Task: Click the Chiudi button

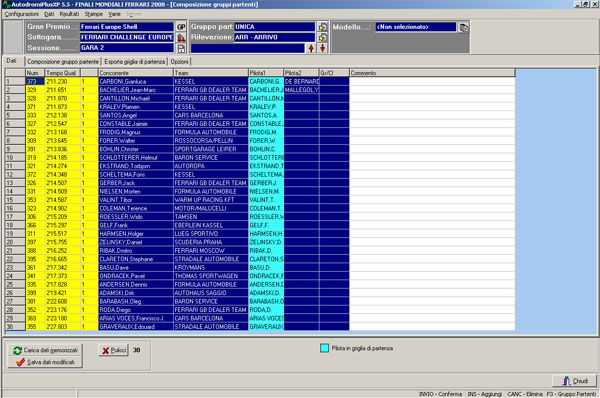Action: (575, 381)
